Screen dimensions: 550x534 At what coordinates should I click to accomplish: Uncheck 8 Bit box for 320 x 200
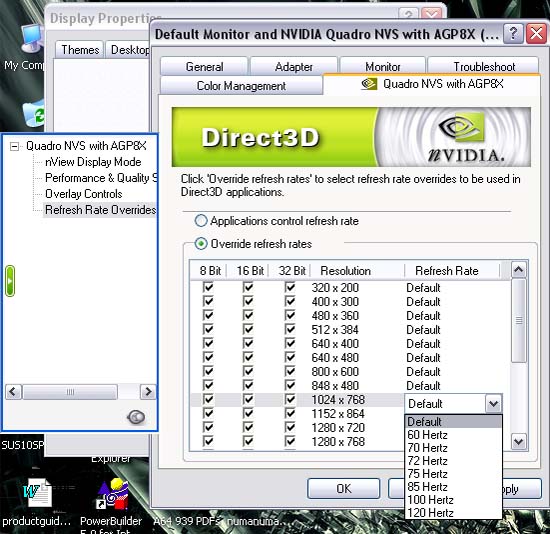click(208, 287)
